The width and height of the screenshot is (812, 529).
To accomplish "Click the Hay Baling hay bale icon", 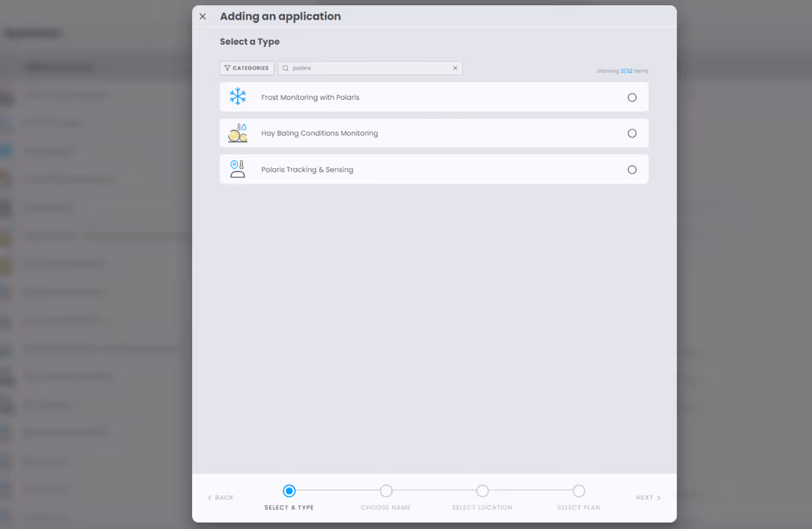I will [238, 133].
